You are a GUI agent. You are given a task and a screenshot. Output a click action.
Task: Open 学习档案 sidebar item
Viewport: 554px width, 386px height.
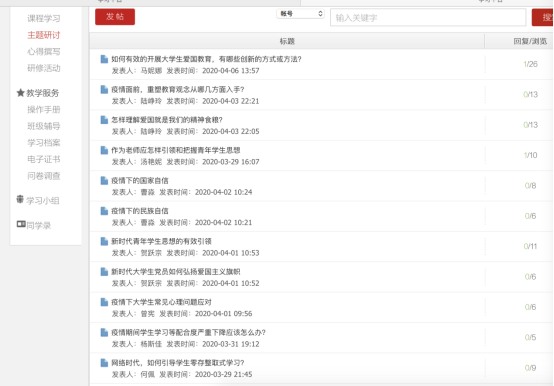click(x=44, y=143)
